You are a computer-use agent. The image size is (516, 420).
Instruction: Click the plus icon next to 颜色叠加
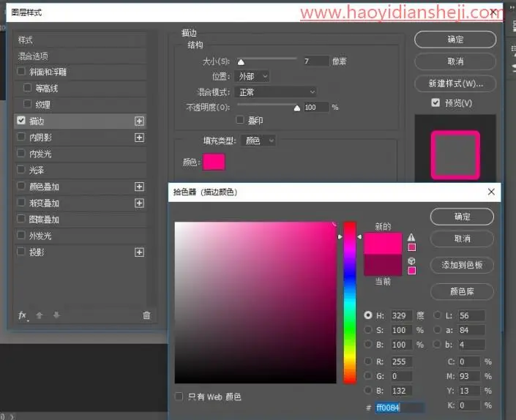(139, 187)
